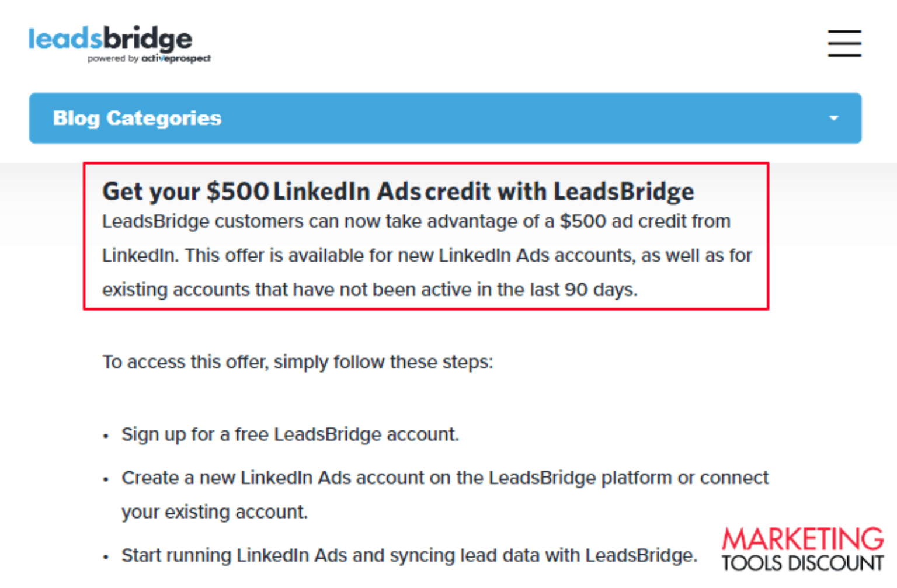Open the hamburger navigation menu
Viewport: 897px width, 588px height.
coord(844,43)
